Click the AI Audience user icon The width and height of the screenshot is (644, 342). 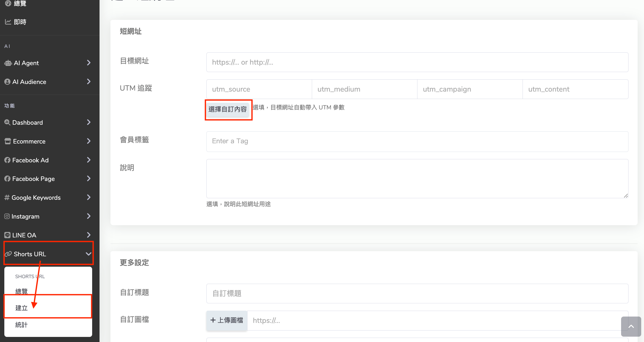(7, 82)
